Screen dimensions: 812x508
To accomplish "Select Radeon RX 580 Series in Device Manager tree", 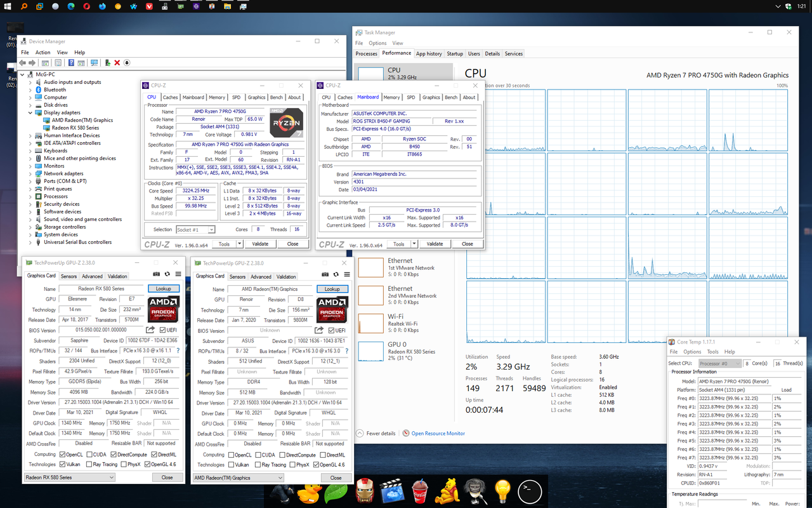I will (x=75, y=128).
